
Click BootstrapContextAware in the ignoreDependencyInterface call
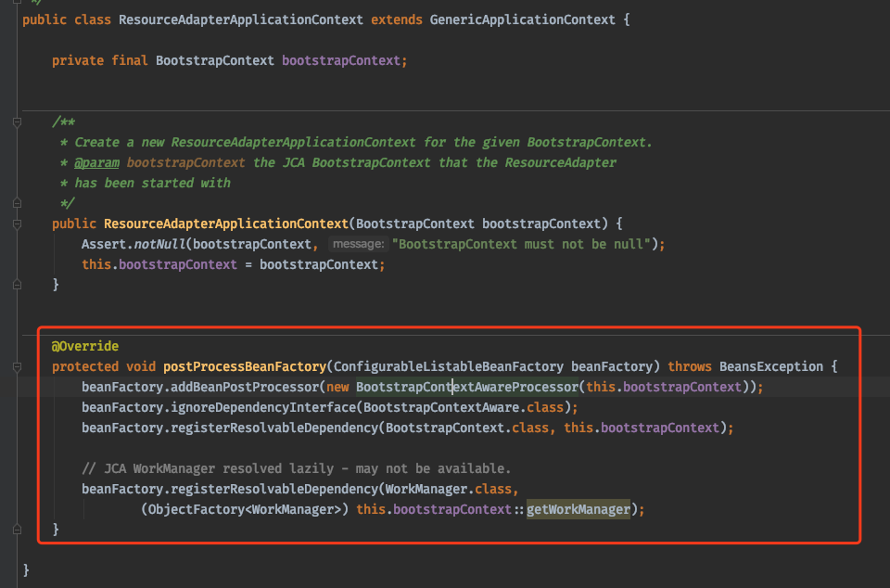tap(441, 408)
